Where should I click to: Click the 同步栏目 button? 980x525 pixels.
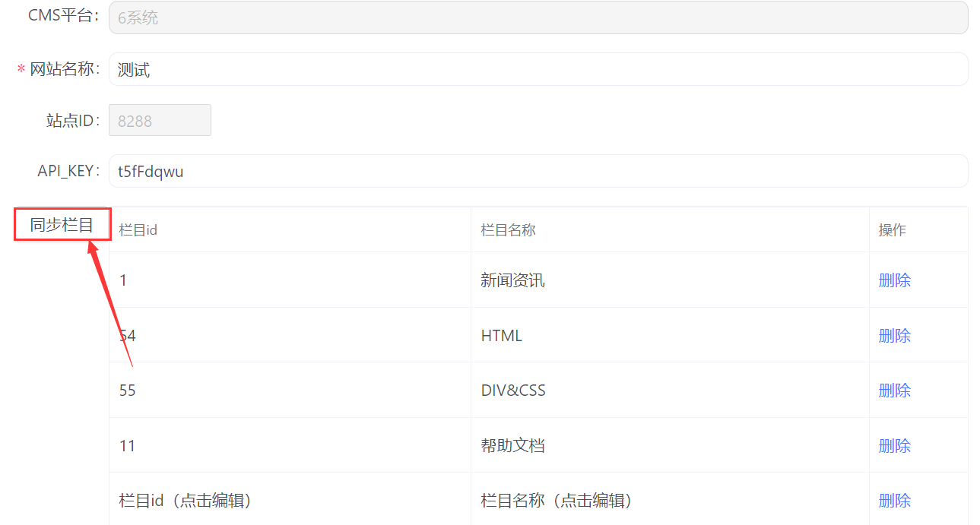62,225
